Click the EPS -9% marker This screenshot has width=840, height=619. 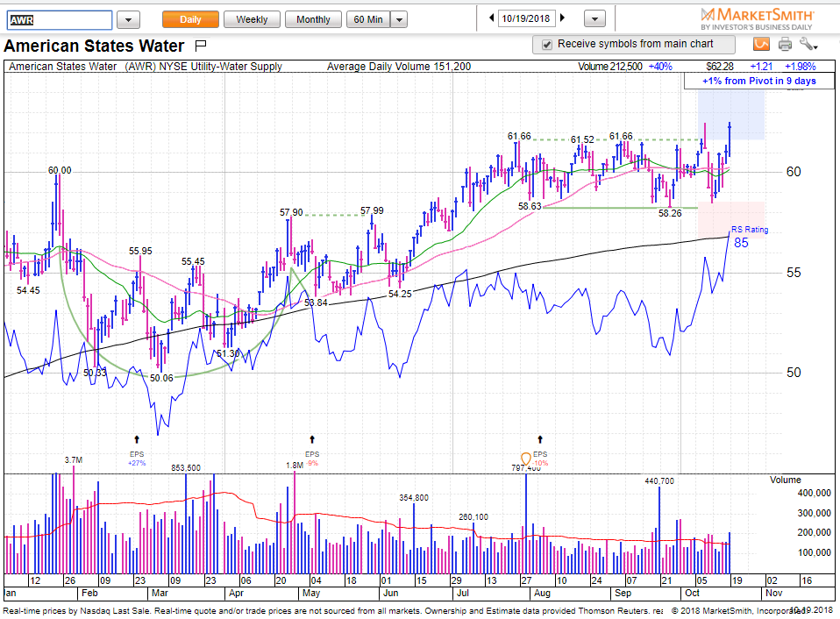click(312, 459)
